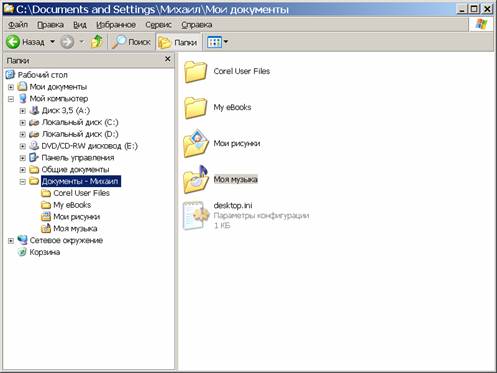Click the Корзина recycle bin icon
Viewport: 497px width, 373px height.
click(22, 252)
